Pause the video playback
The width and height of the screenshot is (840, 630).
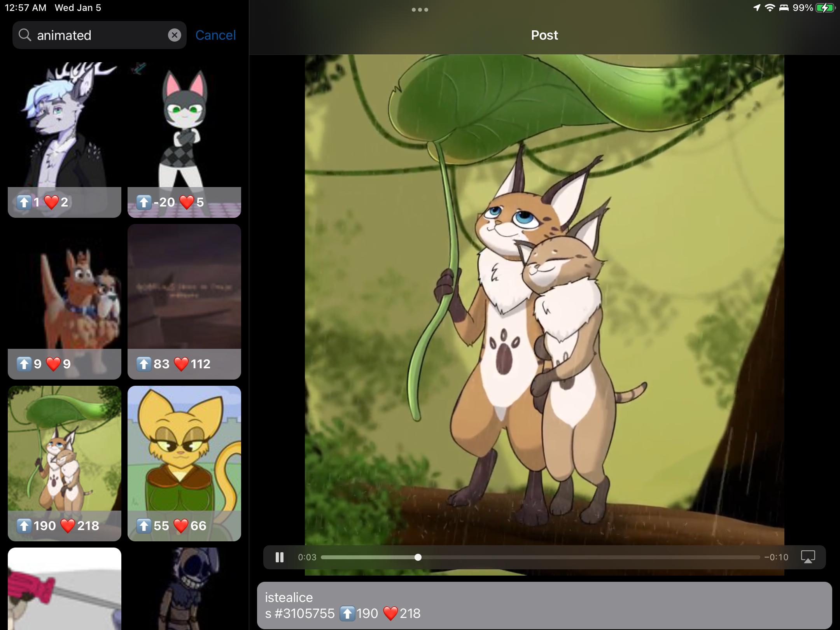tap(279, 557)
